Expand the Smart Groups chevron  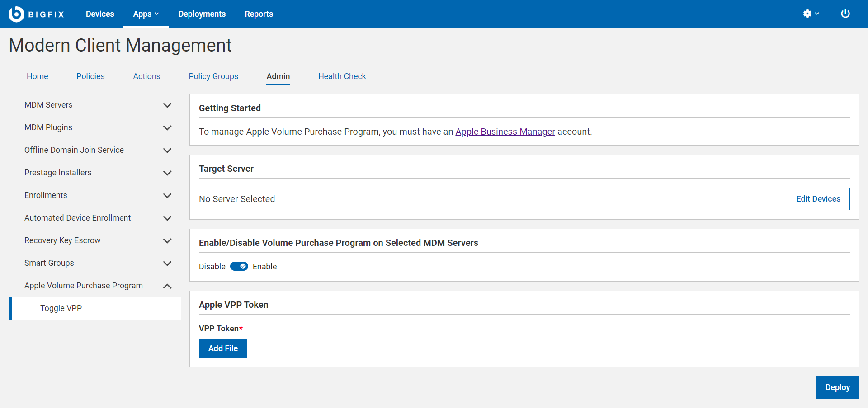[x=167, y=264]
